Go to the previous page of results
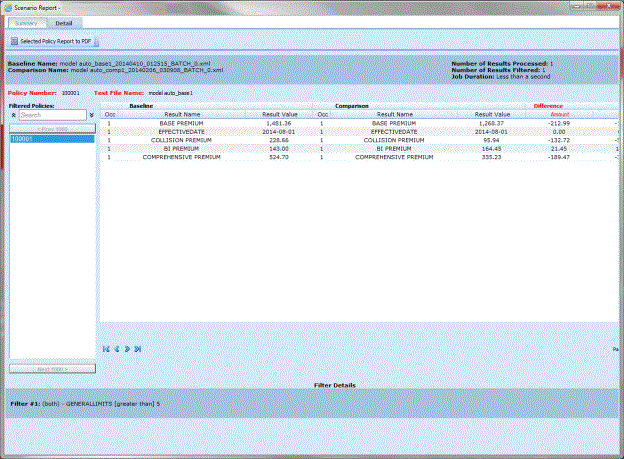Screen dimensions: 624x459 tap(117, 349)
